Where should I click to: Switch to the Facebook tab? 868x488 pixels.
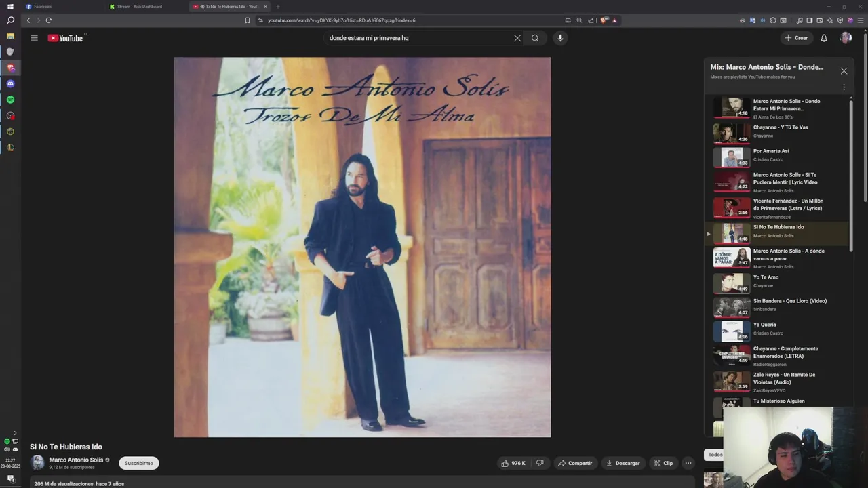click(x=64, y=7)
